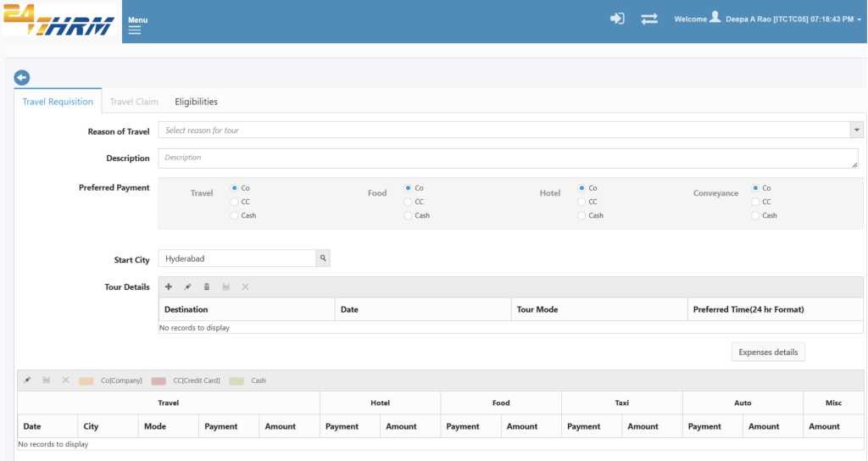Select CC radio for Travel payment
868x461 pixels.
[x=234, y=202]
